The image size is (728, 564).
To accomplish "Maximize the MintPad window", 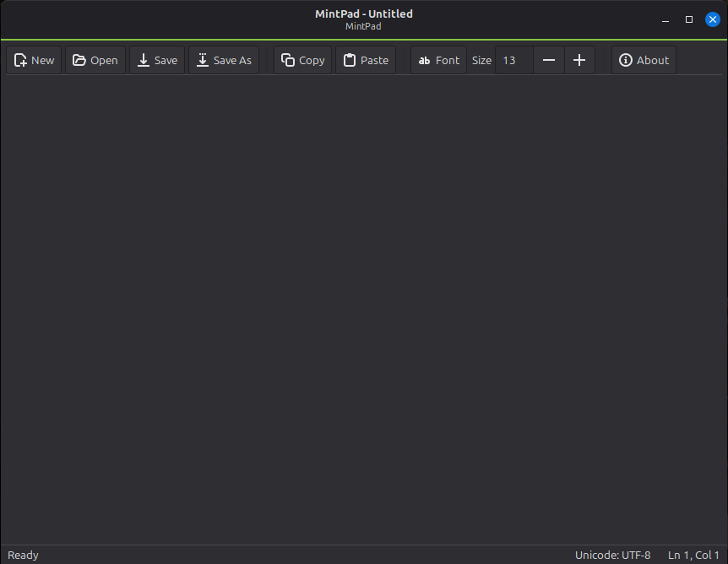I will click(x=689, y=19).
